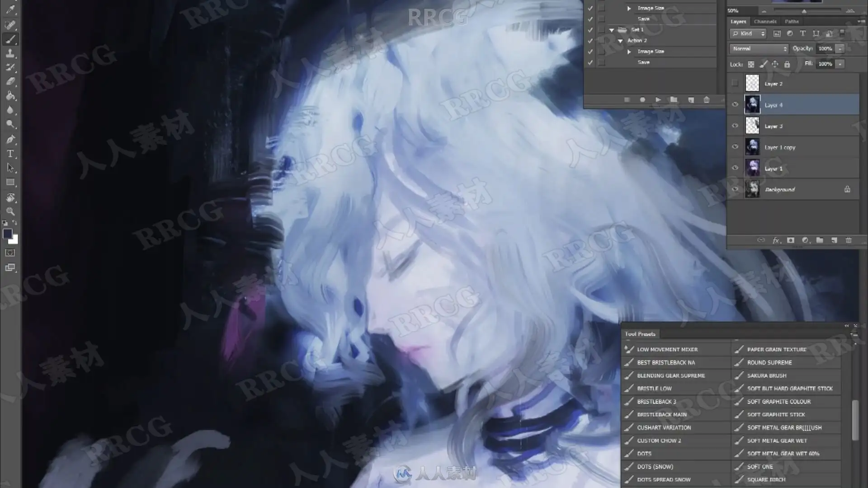Select the Layer 1 thumbnail
The height and width of the screenshot is (488, 868).
pos(752,168)
